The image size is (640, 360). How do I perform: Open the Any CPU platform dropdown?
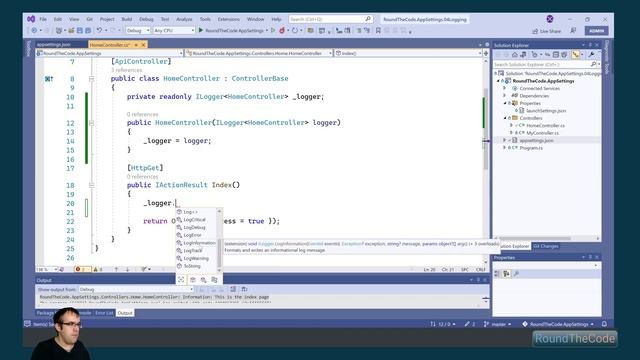point(173,31)
